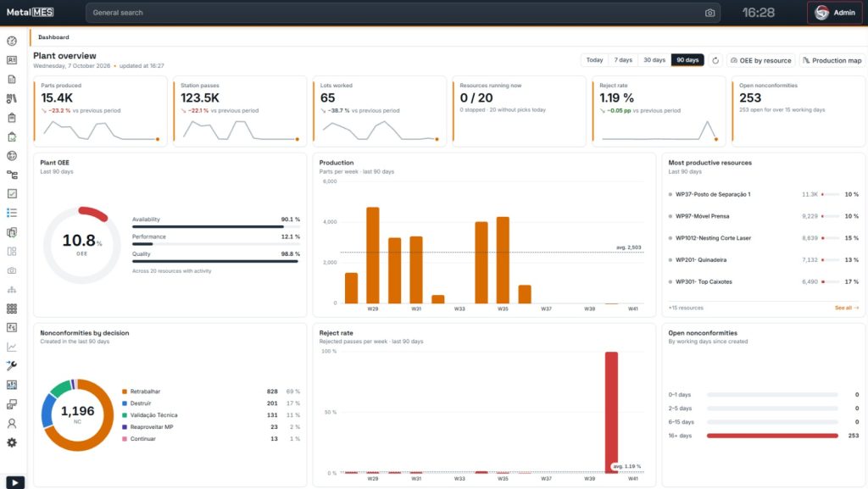This screenshot has width=868, height=489.
Task: Open the Production map
Action: 832,60
